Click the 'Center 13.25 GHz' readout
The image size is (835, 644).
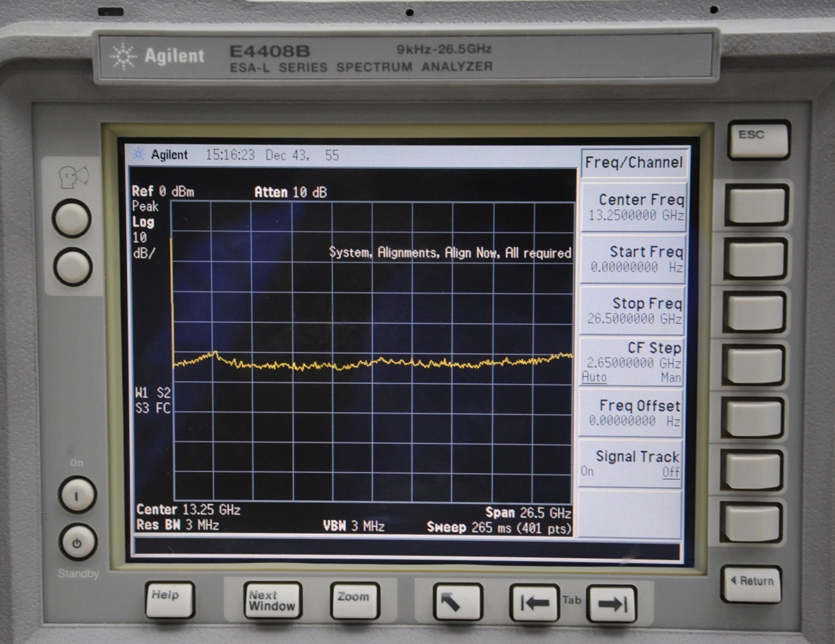click(x=189, y=510)
